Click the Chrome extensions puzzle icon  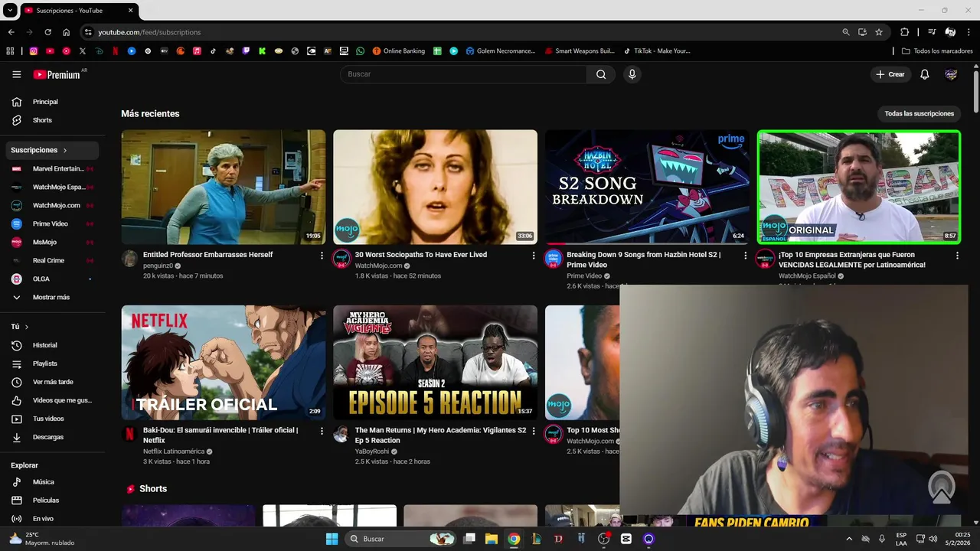904,32
